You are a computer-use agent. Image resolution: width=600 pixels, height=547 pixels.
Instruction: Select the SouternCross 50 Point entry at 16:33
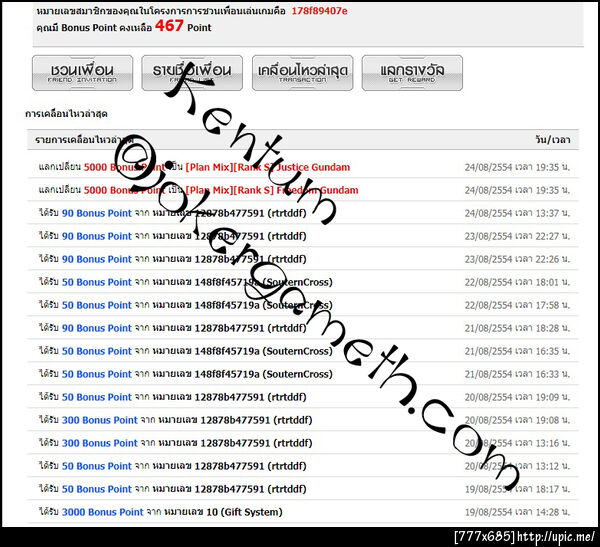tap(303, 374)
